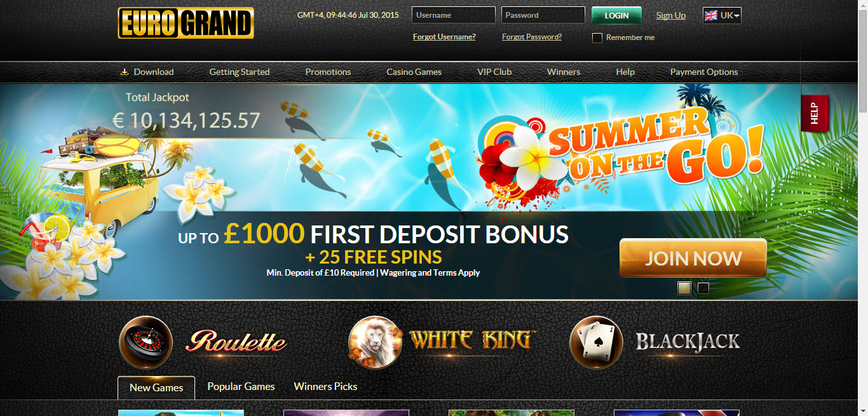Open the red HELP side tab
The width and height of the screenshot is (868, 416).
tap(815, 113)
